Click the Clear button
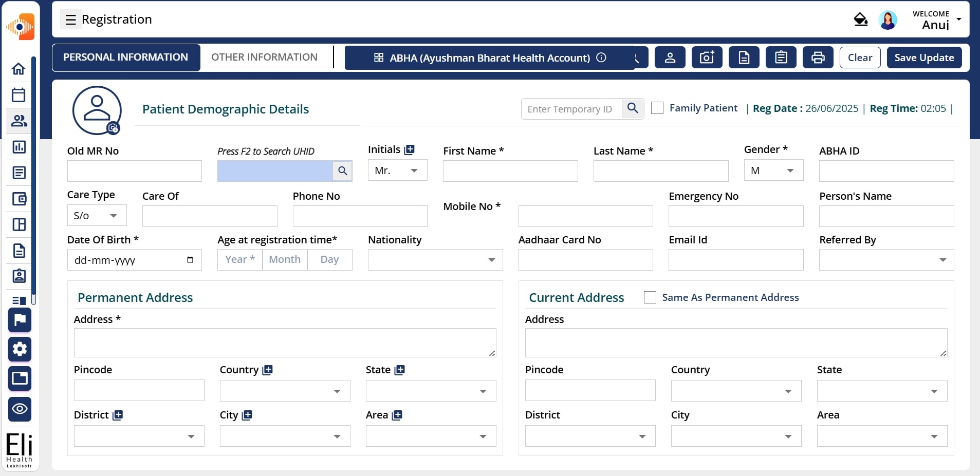 (860, 58)
